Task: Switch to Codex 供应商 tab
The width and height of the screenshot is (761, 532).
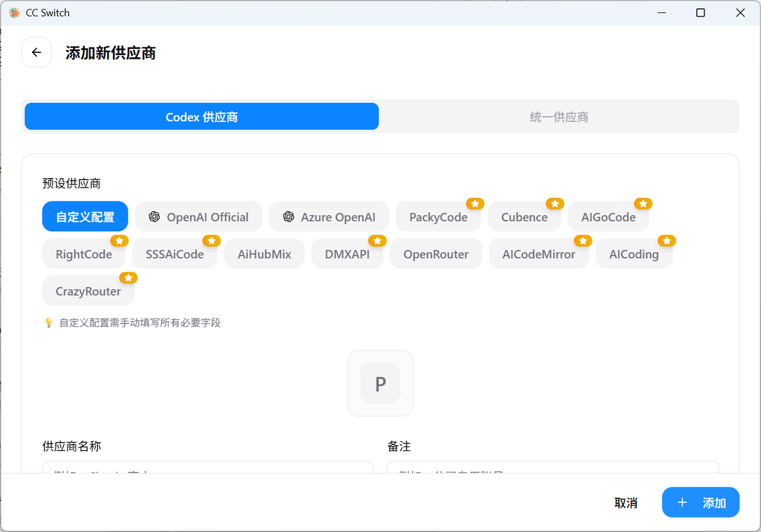Action: pyautogui.click(x=202, y=117)
